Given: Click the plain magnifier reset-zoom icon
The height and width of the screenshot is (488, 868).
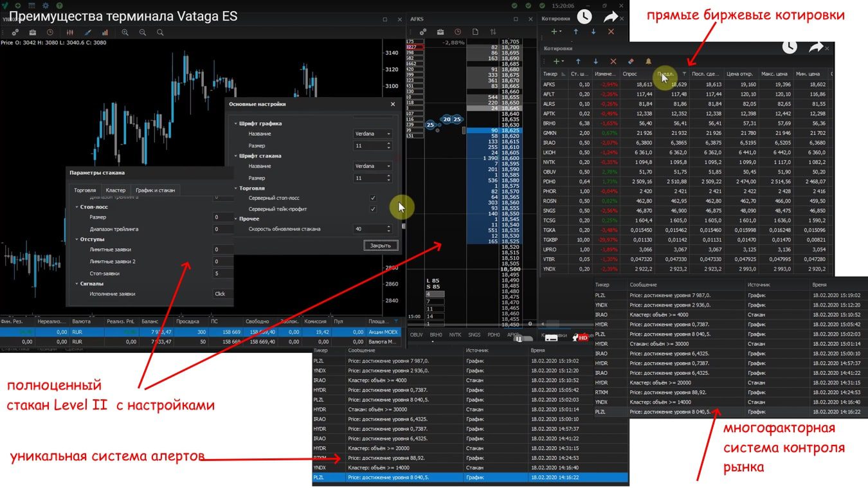Looking at the screenshot, I should (160, 32).
